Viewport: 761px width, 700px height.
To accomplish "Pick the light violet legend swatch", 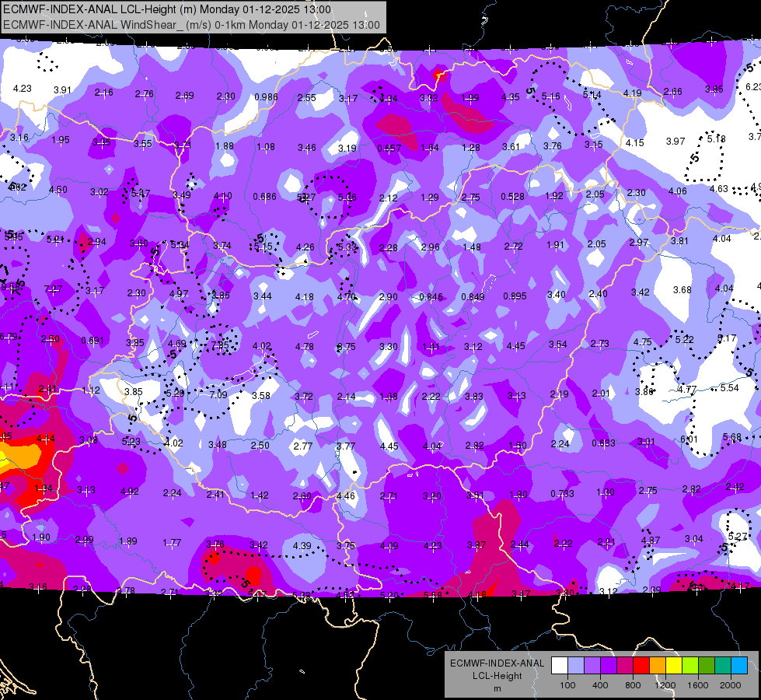I will coord(592,666).
